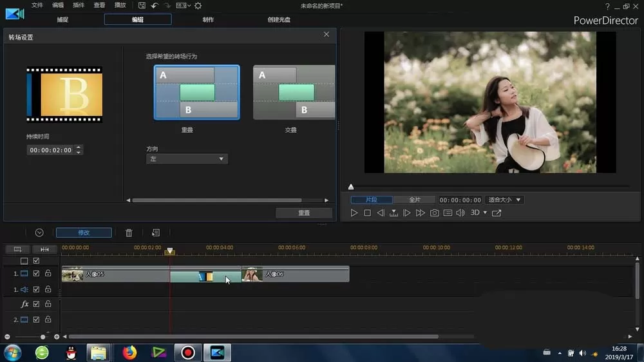This screenshot has height=362, width=644.
Task: Uncheck the audio track 1 checkbox
Action: click(36, 289)
